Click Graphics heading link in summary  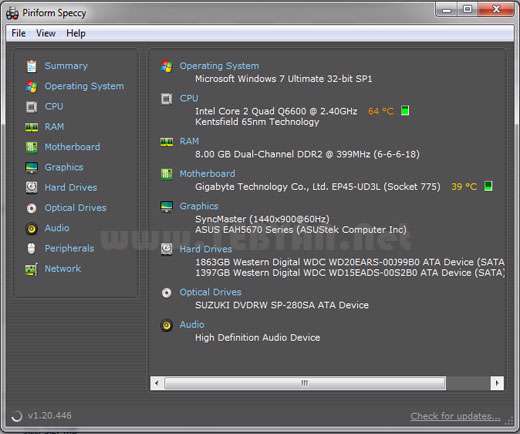199,206
